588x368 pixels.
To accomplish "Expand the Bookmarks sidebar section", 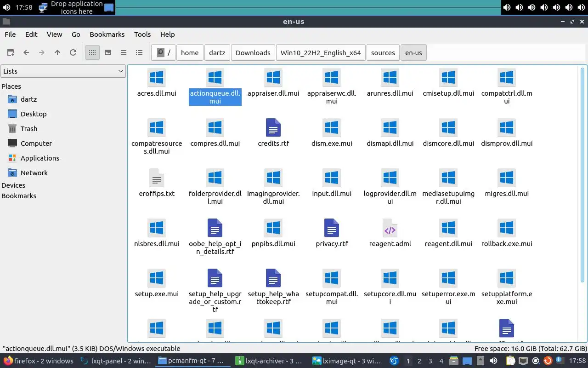I will tap(19, 196).
